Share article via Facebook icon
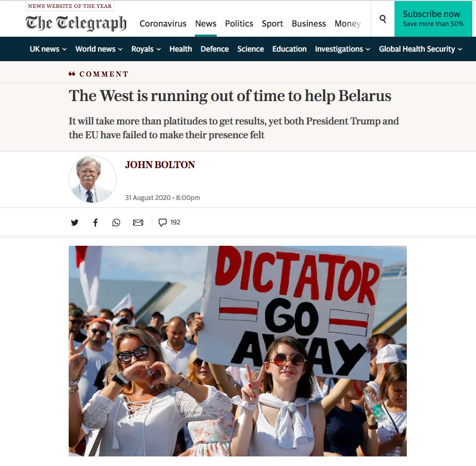This screenshot has width=476, height=466. tap(95, 223)
